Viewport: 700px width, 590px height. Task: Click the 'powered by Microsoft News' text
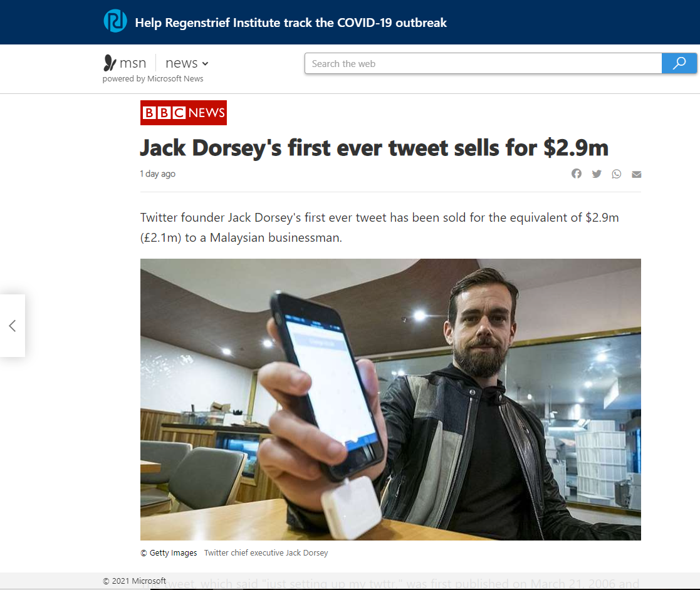pos(153,78)
